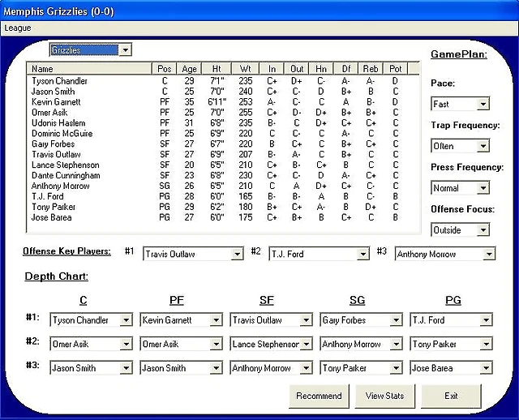Click the Hn rating column header

(x=321, y=68)
